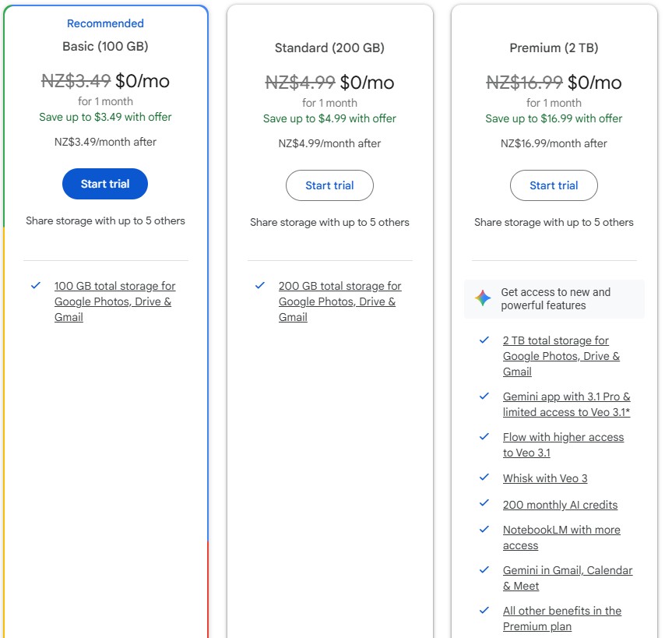Click checkmark beside 200 GB total storage
This screenshot has height=638, width=672.
(x=260, y=286)
